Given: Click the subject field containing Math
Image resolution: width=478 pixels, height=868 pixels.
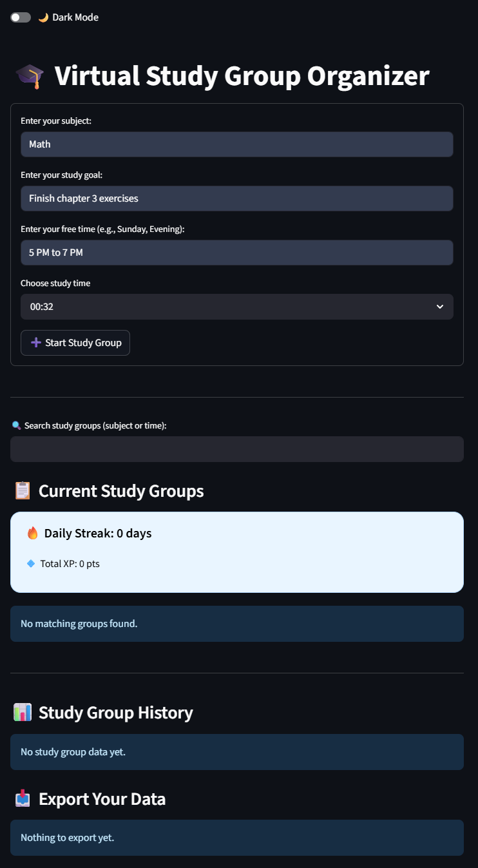Looking at the screenshot, I should pyautogui.click(x=236, y=144).
